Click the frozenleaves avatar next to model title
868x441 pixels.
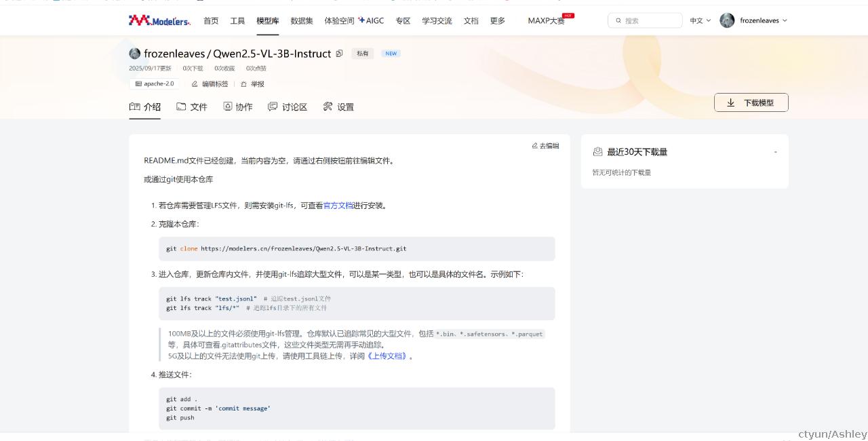[x=135, y=54]
